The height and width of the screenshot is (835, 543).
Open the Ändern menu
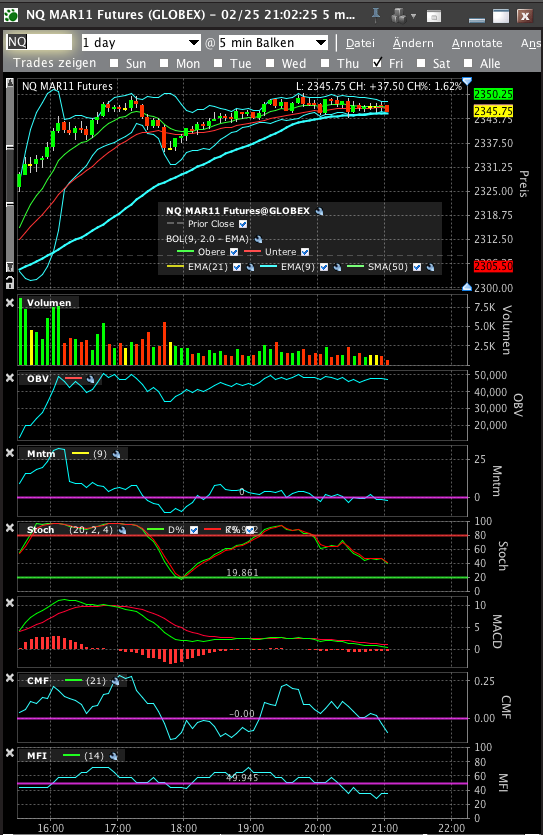coord(413,43)
